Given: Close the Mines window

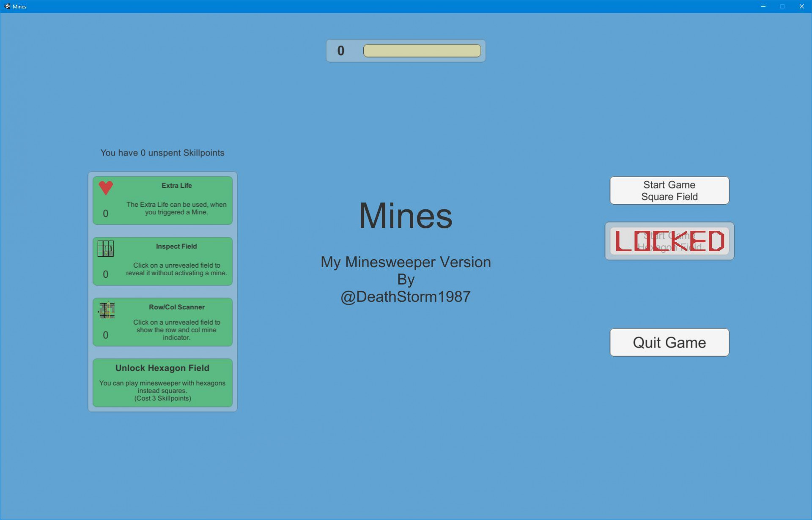Looking at the screenshot, I should click(801, 6).
